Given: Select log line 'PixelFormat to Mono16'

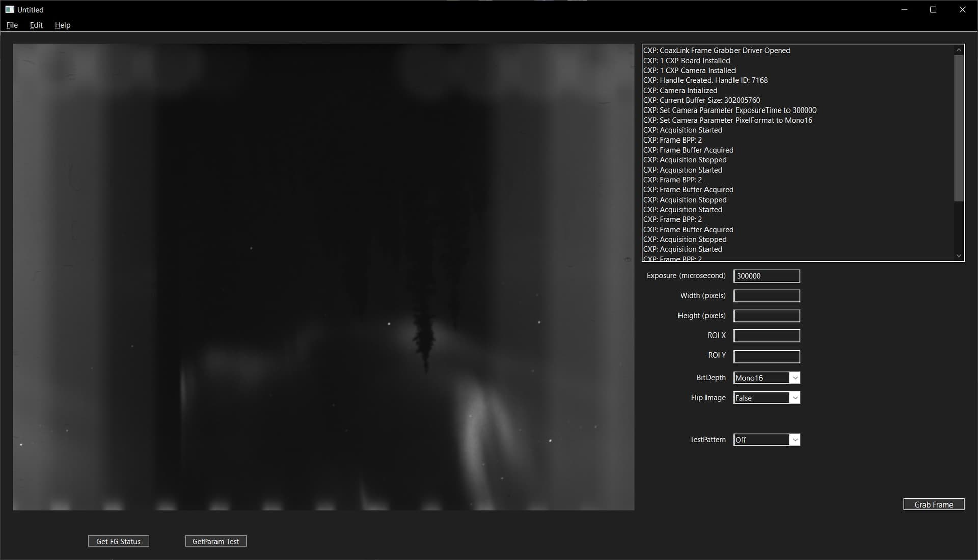Looking at the screenshot, I should (774, 120).
